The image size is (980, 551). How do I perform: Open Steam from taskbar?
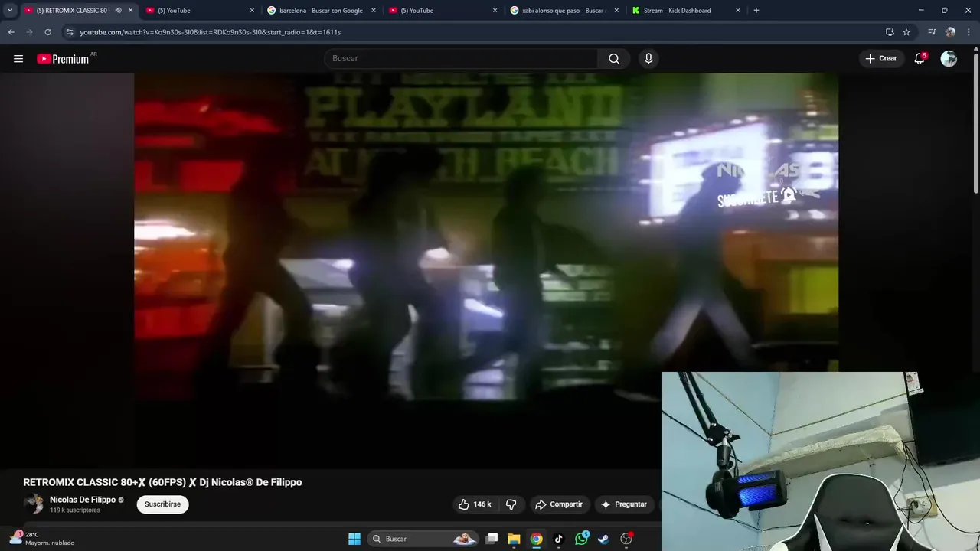pos(603,539)
